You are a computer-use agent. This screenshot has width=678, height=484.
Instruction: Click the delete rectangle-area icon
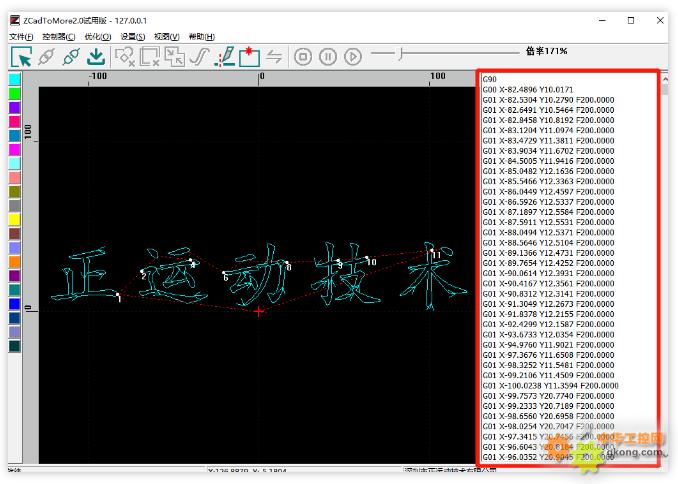pyautogui.click(x=150, y=57)
